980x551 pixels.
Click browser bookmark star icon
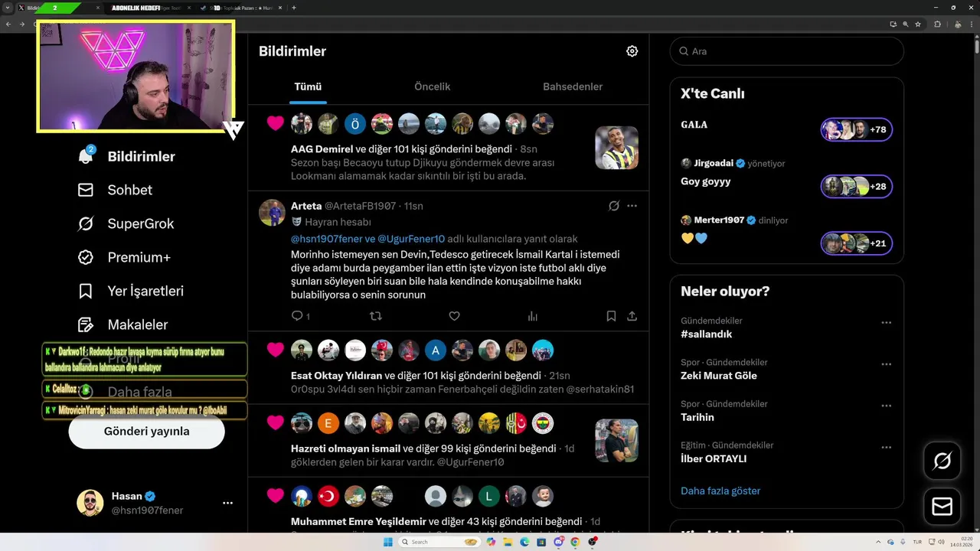pyautogui.click(x=918, y=24)
